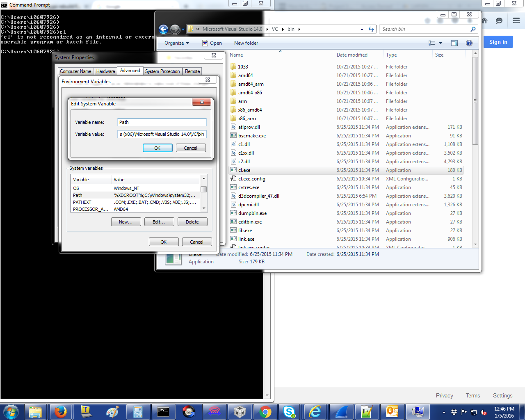Select the Advanced tab
This screenshot has width=525, height=420.
click(x=130, y=71)
